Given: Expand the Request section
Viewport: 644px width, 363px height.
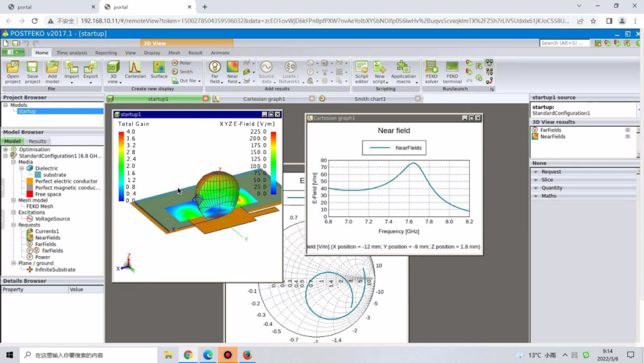Looking at the screenshot, I should pos(535,172).
